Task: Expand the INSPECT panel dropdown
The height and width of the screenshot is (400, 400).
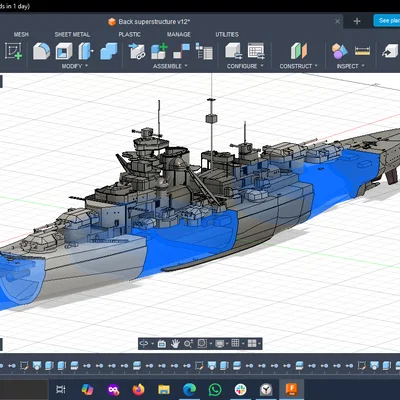Action: pyautogui.click(x=363, y=66)
